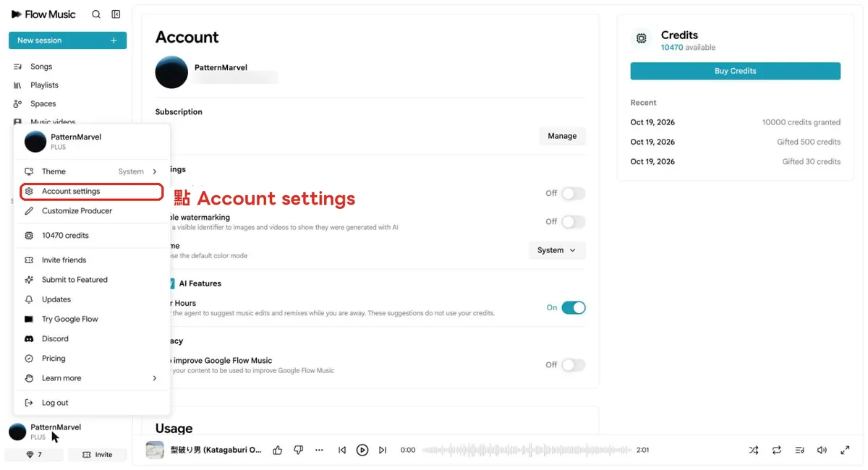
Task: Toggle shuffle in the player
Action: click(754, 450)
